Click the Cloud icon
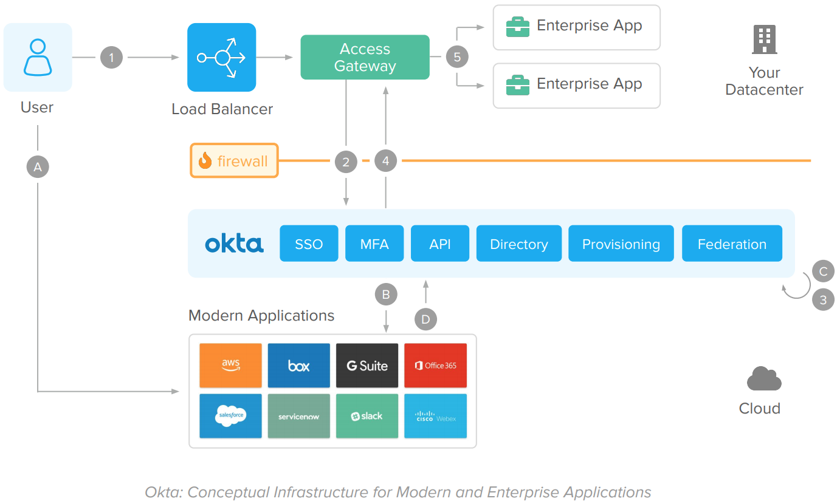The width and height of the screenshot is (840, 504). tap(763, 379)
